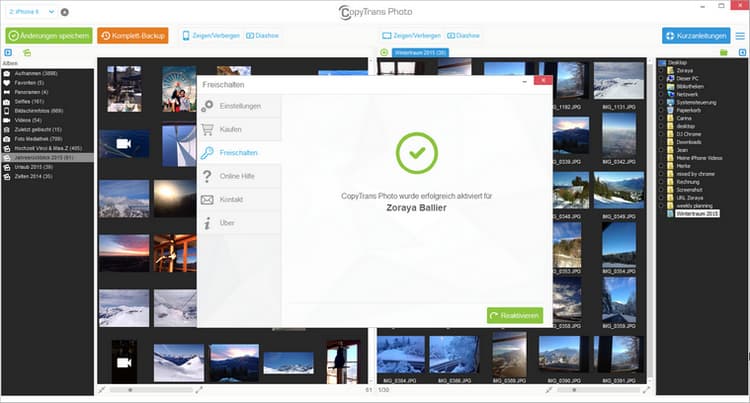Screen dimensions: 750x403
Task: Open the Kurzanleitungen guides button
Action: (696, 36)
